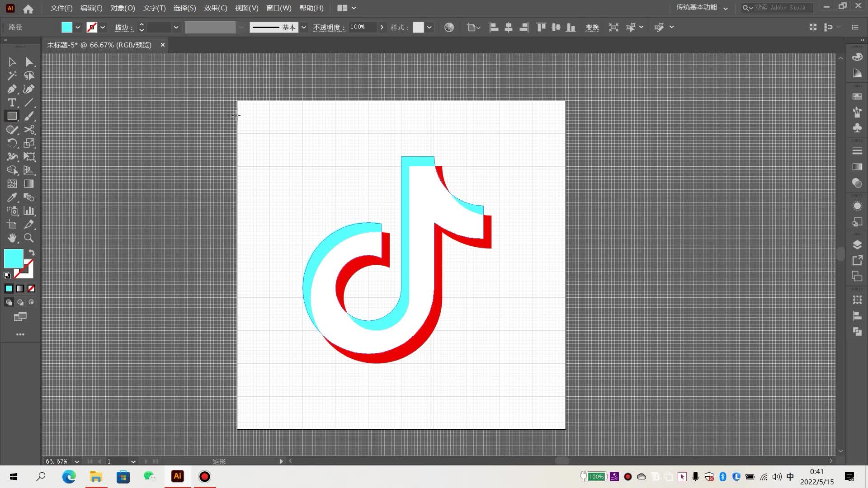Viewport: 868px width, 488px height.
Task: Select the Type tool
Action: [12, 103]
